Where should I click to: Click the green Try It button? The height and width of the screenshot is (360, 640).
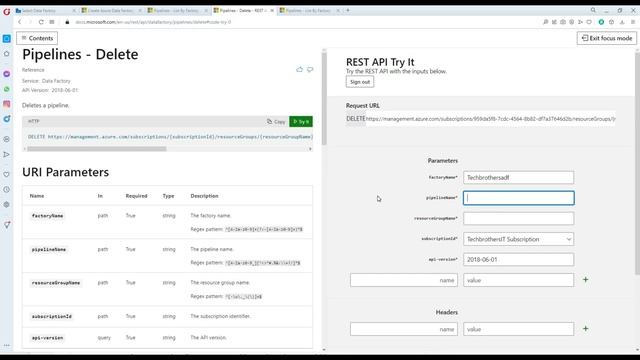point(301,122)
